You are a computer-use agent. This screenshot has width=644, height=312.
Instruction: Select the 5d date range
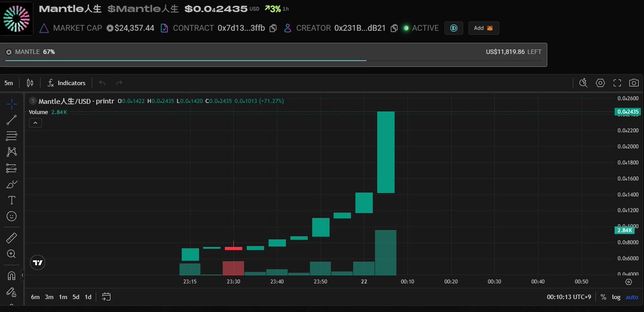point(76,297)
